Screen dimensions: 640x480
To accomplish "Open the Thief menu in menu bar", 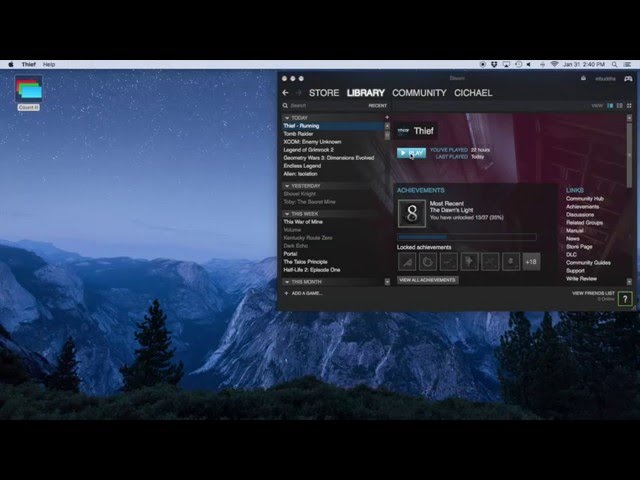I will pyautogui.click(x=29, y=64).
